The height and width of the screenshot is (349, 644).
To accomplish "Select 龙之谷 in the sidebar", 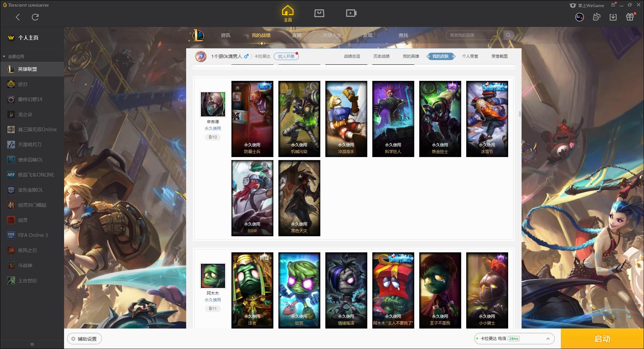I will tap(32, 114).
